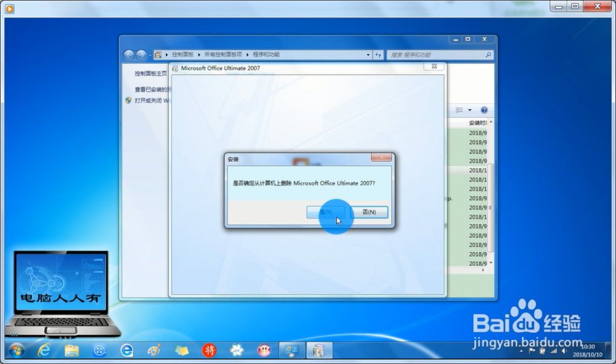This screenshot has width=616, height=364.
Task: Open 控制面板主页 link in sidebar
Action: [151, 73]
